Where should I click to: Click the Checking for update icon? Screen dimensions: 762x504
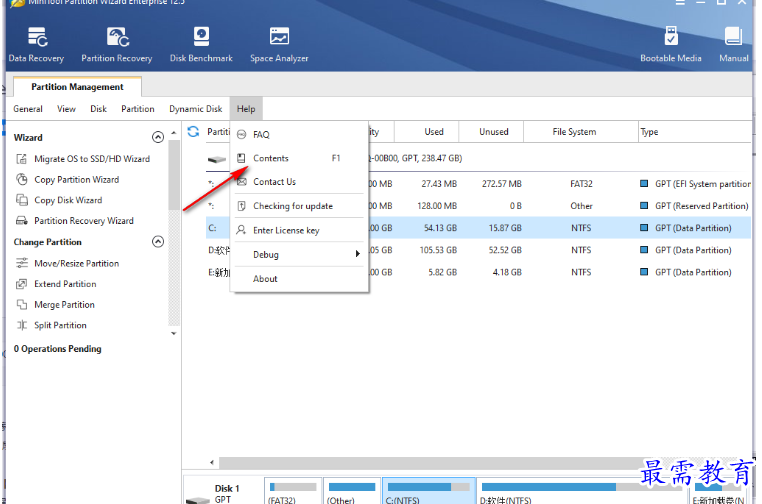pos(241,206)
